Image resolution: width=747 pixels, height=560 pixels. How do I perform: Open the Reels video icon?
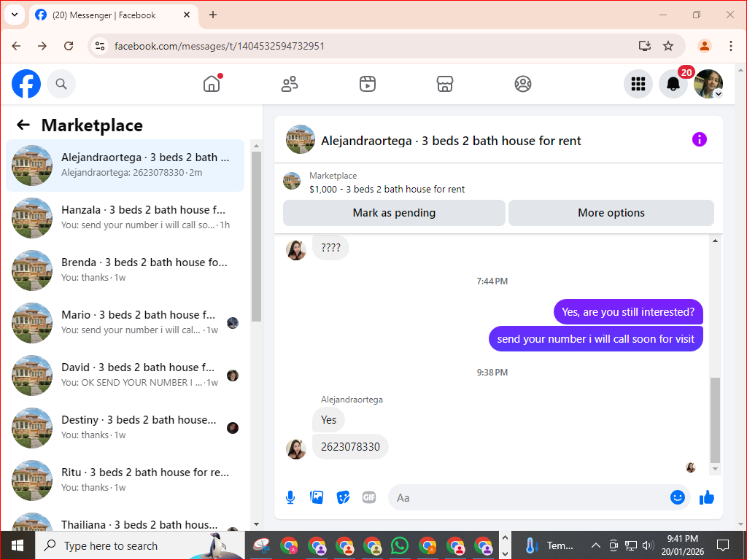[368, 84]
